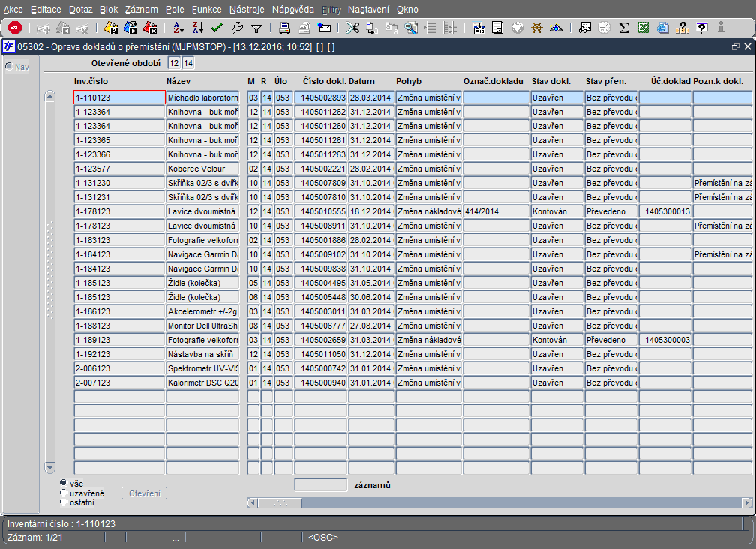Run the execute-query icon with play symbol

click(x=130, y=28)
